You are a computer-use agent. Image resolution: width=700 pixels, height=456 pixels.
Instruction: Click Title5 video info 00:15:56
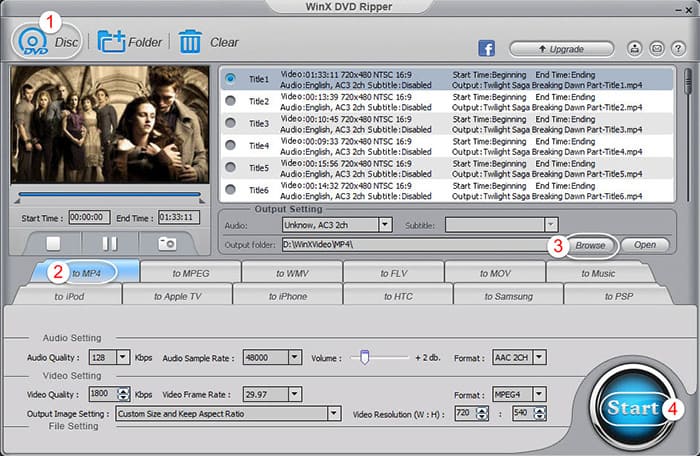coord(346,163)
